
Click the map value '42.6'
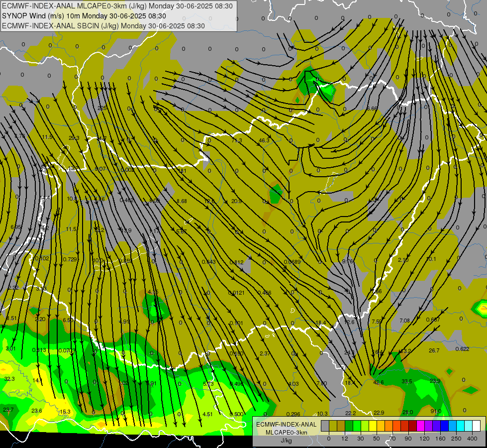(x=378, y=382)
